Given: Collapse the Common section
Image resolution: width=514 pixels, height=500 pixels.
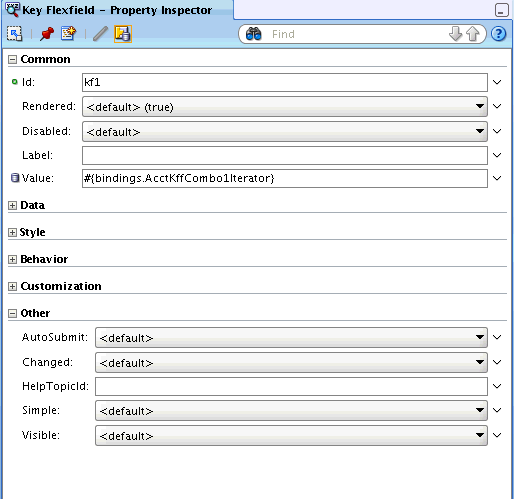Looking at the screenshot, I should point(12,60).
